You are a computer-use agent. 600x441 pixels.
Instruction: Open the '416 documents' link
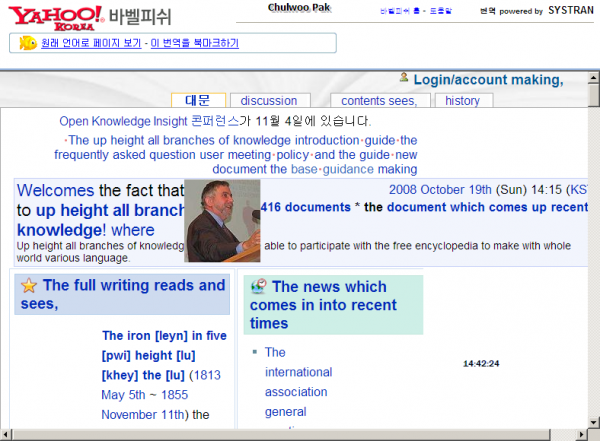(x=305, y=207)
